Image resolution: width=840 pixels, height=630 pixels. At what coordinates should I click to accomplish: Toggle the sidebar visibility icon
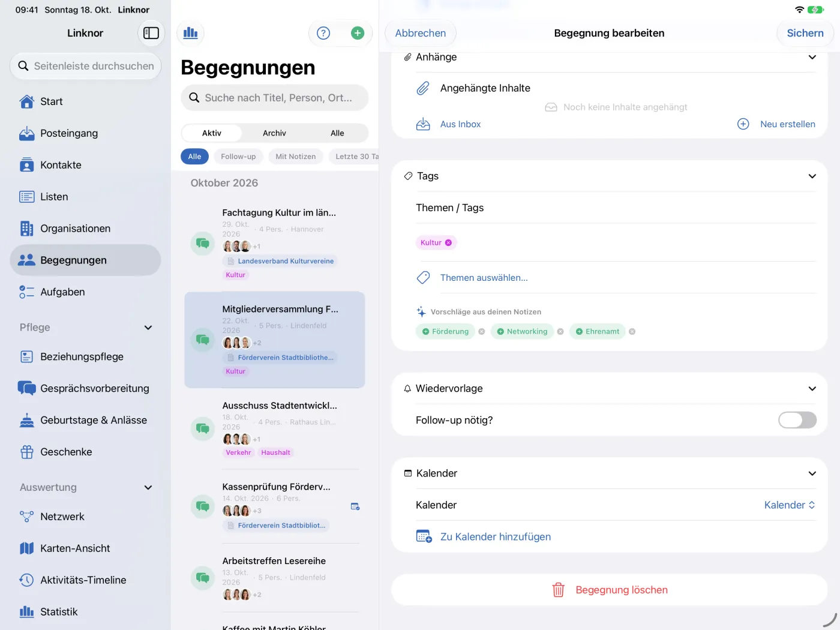click(151, 33)
